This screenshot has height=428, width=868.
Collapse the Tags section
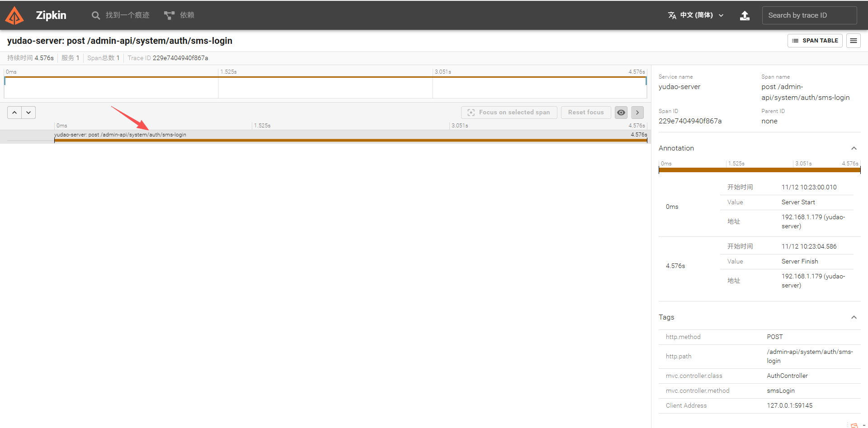coord(854,317)
